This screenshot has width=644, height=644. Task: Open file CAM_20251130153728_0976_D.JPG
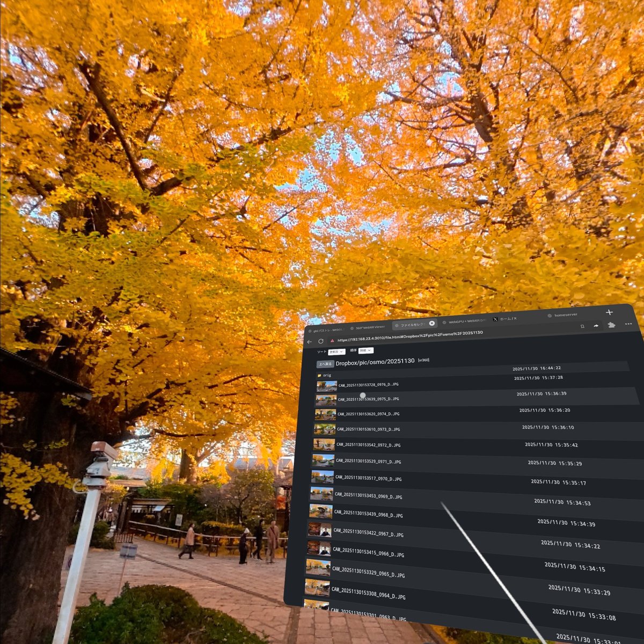[368, 384]
